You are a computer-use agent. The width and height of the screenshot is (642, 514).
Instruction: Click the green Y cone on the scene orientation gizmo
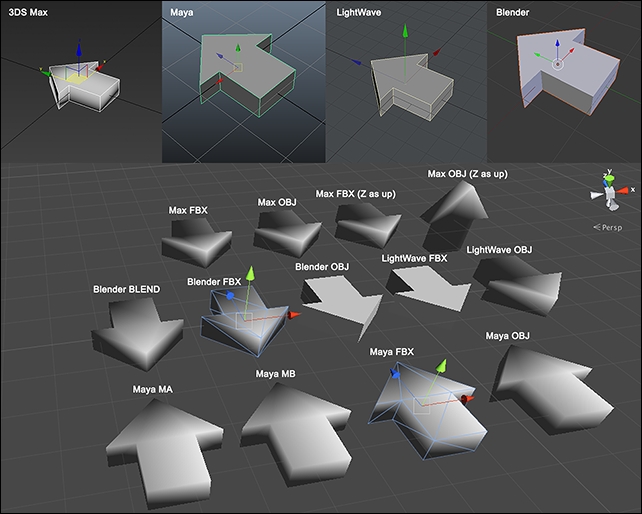pyautogui.click(x=610, y=178)
